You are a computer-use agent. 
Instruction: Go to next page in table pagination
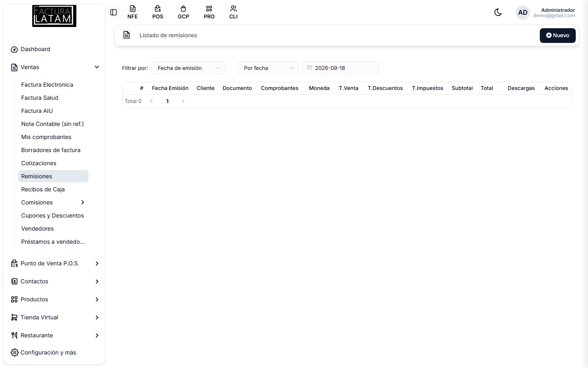183,101
